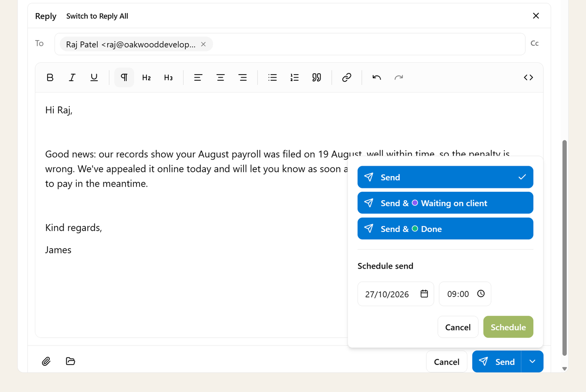Click the To recipients field
This screenshot has width=586, height=392.
point(290,44)
